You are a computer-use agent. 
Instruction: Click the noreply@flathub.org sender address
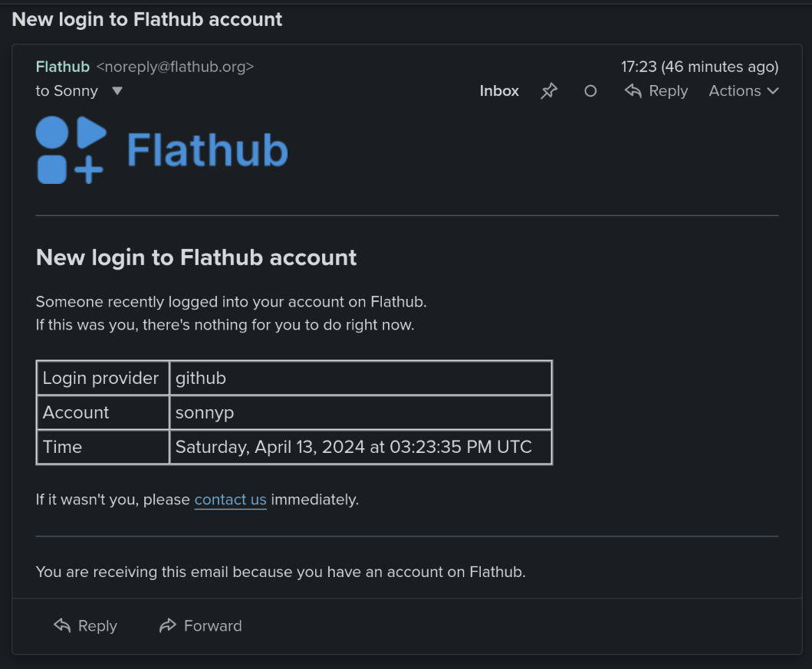point(175,67)
